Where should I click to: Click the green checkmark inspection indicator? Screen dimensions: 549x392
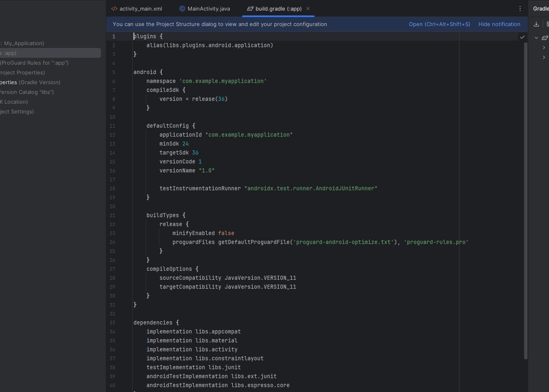click(522, 37)
